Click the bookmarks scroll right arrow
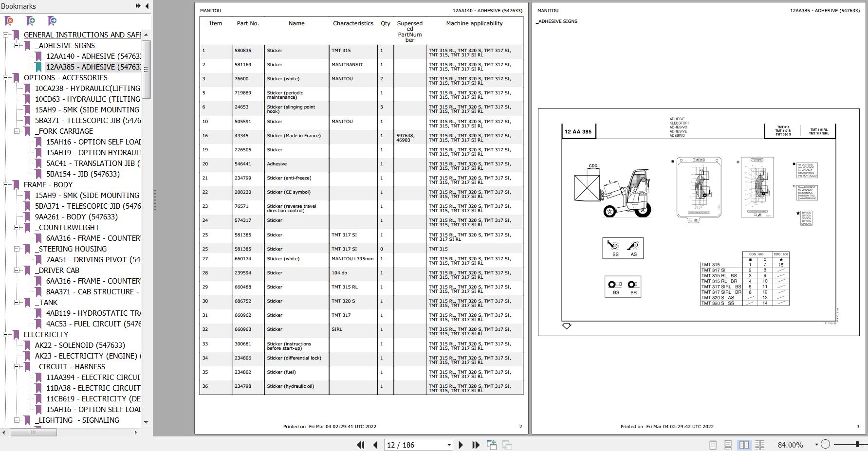868x451 pixels. coord(136,432)
